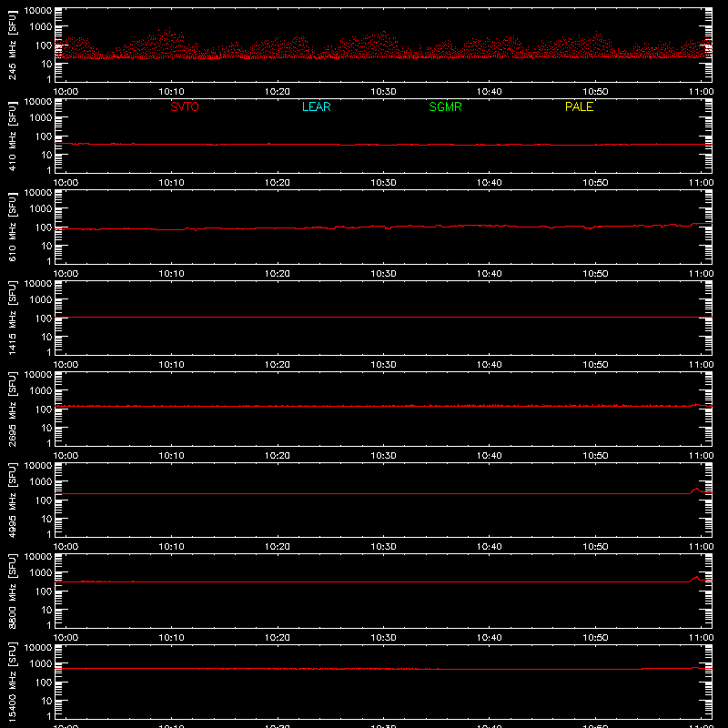Select the 10:10 time label below 2695 MHz plot
Viewport: 728px width, 728px height.
point(171,456)
